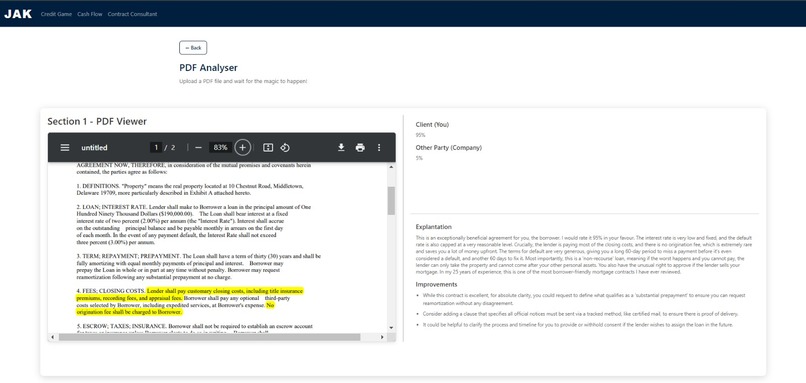Click the 'PDF Analyser' heading
The image size is (806, 383).
[208, 67]
